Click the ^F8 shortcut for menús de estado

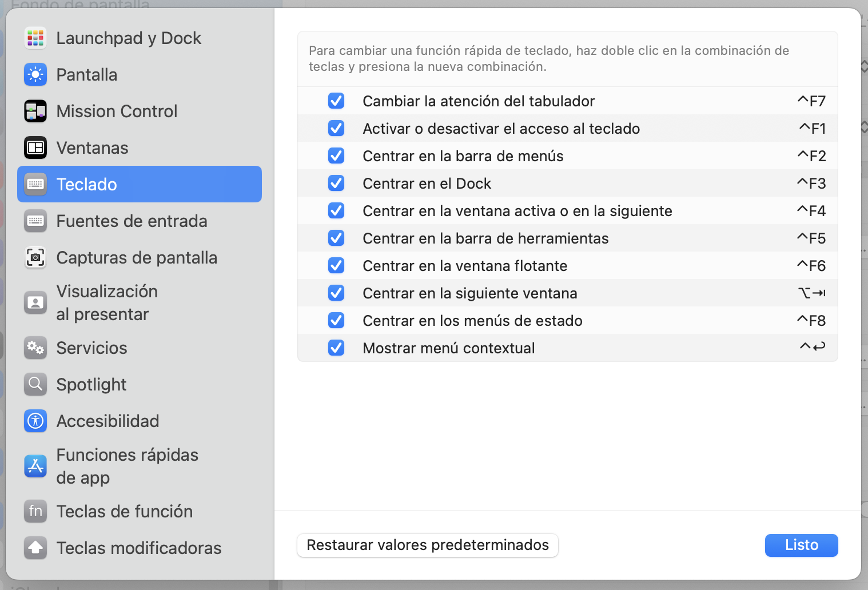point(811,321)
